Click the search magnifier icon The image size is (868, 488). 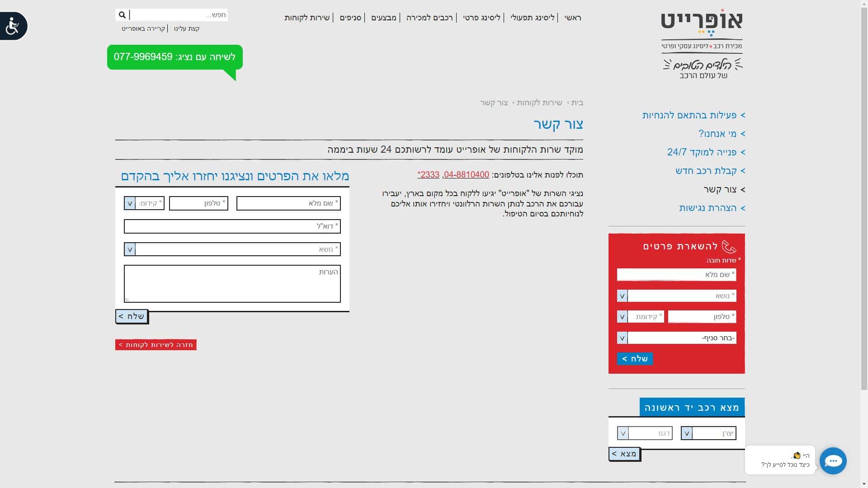pyautogui.click(x=122, y=15)
